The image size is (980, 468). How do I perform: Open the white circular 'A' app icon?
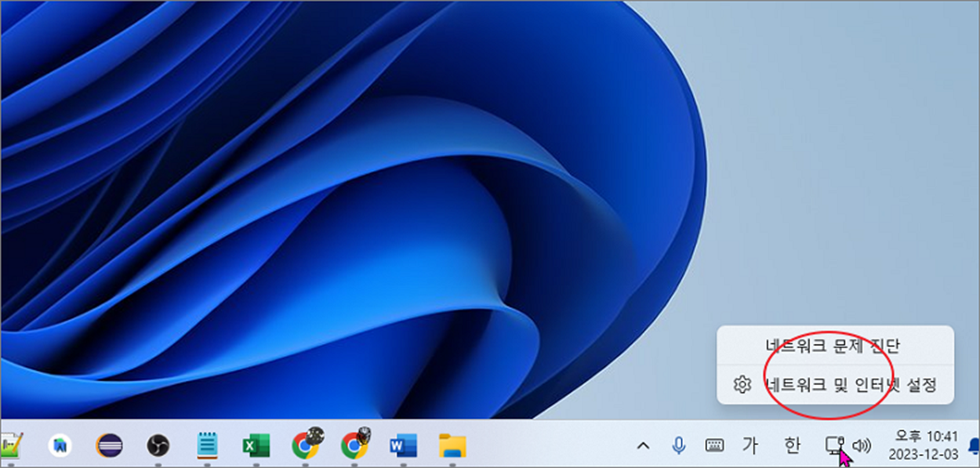[60, 446]
